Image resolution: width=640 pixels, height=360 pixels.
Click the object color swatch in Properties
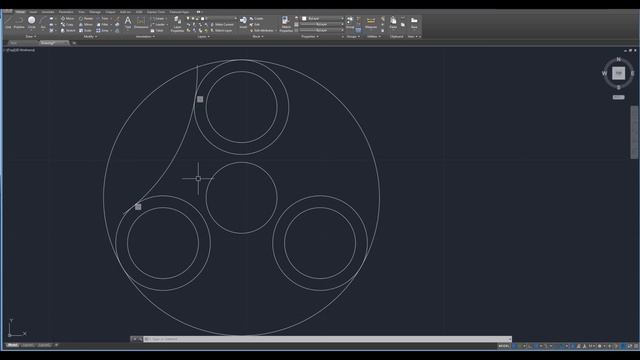tap(304, 19)
